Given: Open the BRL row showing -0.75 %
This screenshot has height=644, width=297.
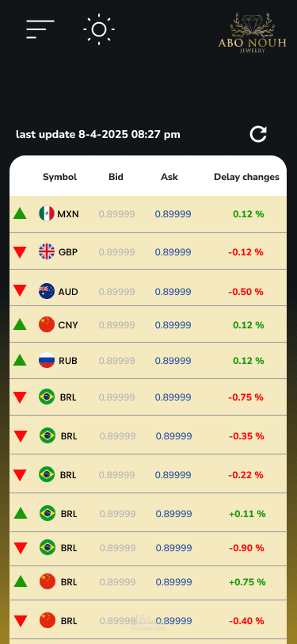Looking at the screenshot, I should [148, 397].
